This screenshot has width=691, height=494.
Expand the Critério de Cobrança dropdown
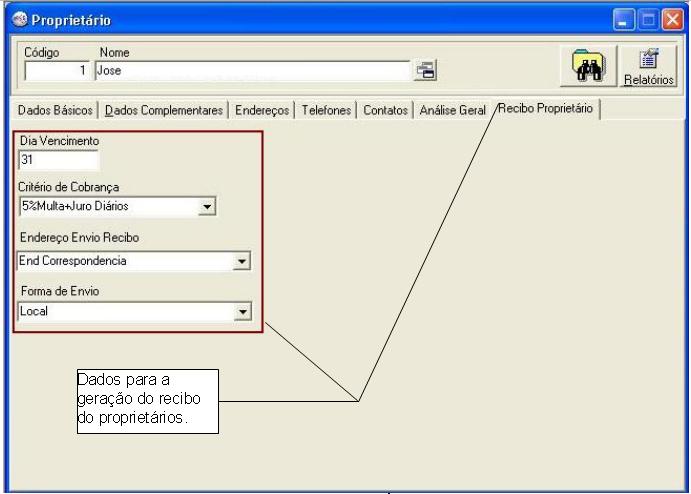[x=207, y=207]
